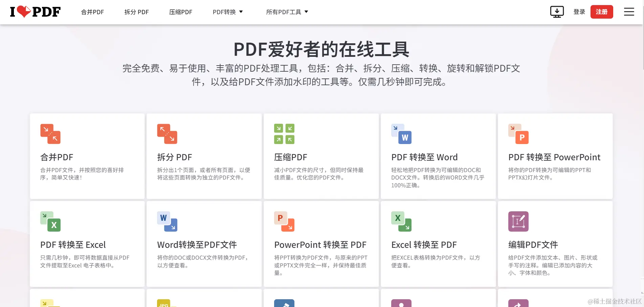
Task: Click the 拆分 PDF split icon
Action: [x=167, y=134]
